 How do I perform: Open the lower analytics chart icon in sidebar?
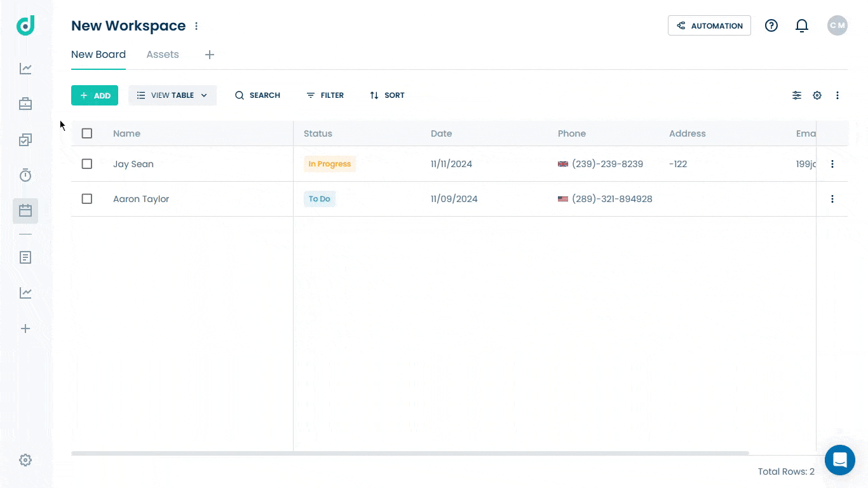[x=25, y=293]
